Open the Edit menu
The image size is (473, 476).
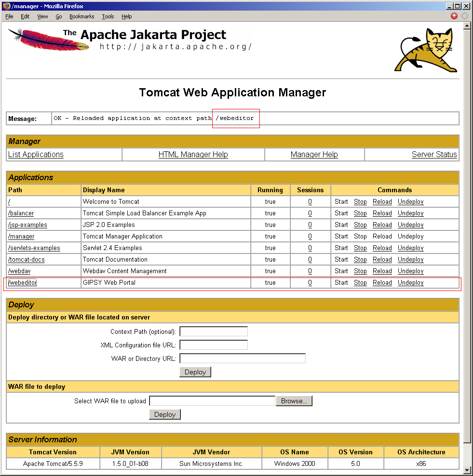pos(25,16)
